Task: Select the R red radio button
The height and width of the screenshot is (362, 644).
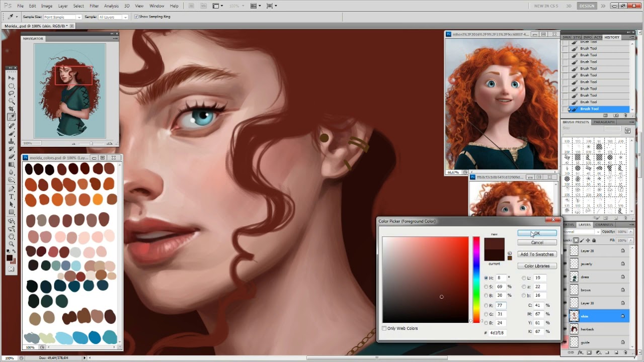Action: tap(486, 305)
